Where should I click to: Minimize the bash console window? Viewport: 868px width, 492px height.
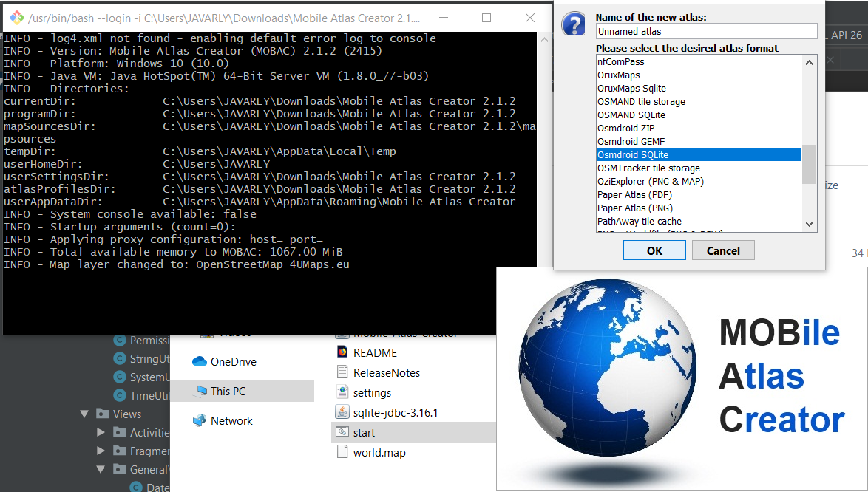[444, 18]
